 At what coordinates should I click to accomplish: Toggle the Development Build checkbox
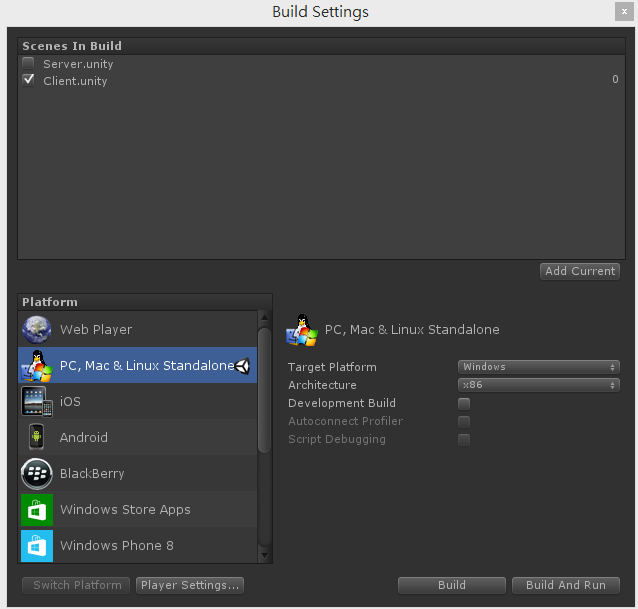coord(464,404)
